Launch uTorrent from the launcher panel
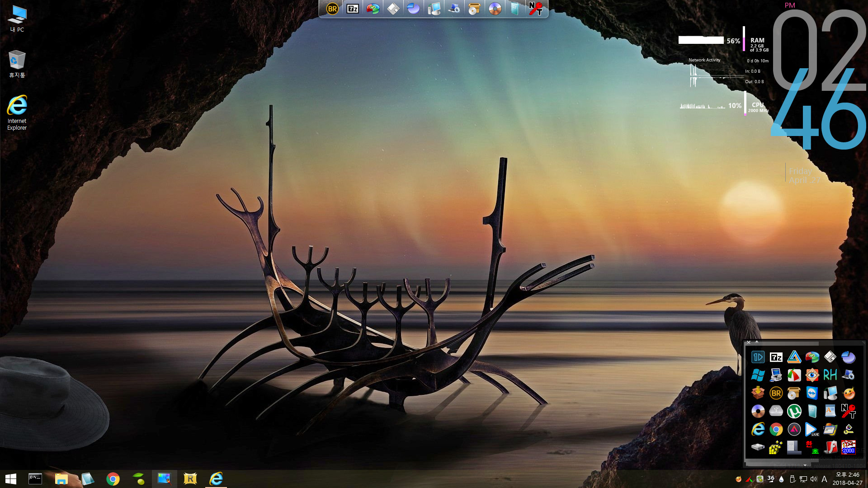868x488 pixels. [794, 411]
